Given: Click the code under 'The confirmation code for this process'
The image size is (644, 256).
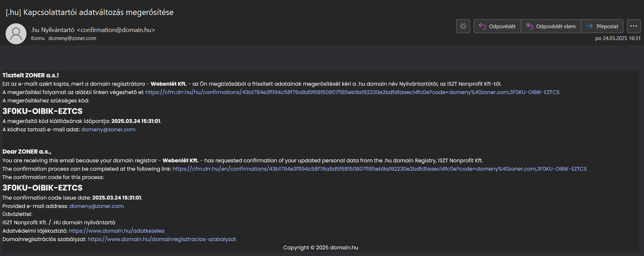Looking at the screenshot, I should tap(43, 188).
